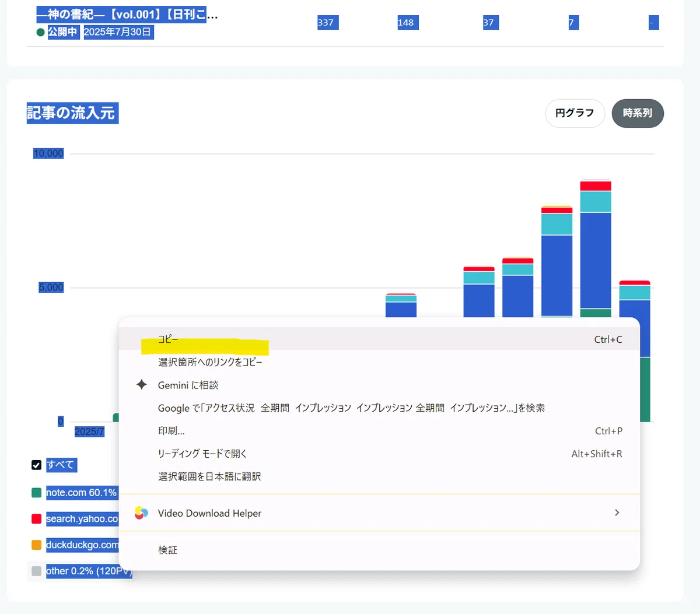The width and height of the screenshot is (700, 614).
Task: Search Google for the selected text
Action: click(x=379, y=408)
